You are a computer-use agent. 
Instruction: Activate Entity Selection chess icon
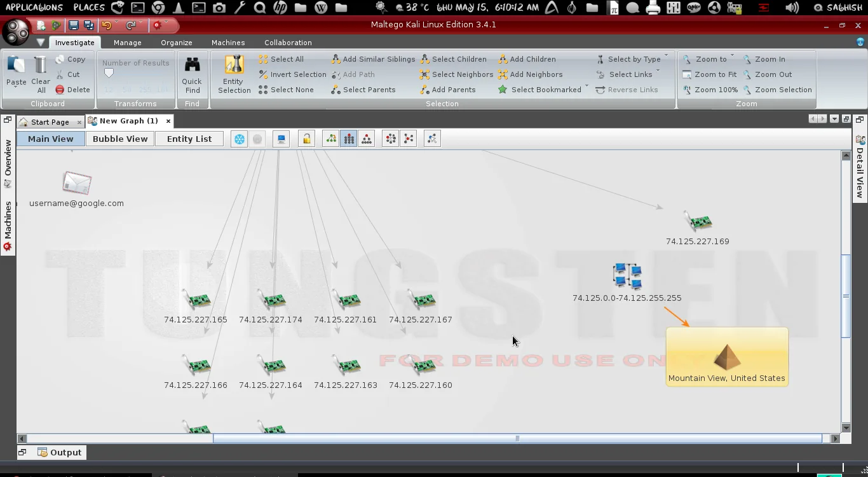tap(234, 74)
